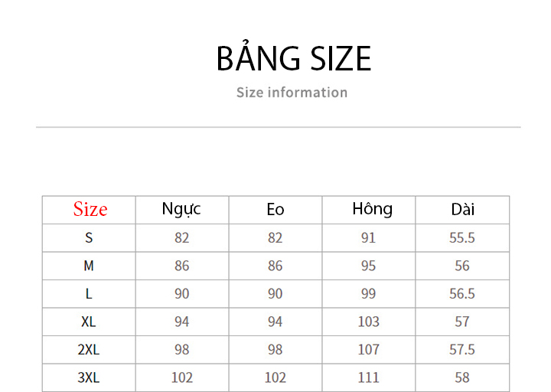Click the XL size row label

(x=89, y=322)
